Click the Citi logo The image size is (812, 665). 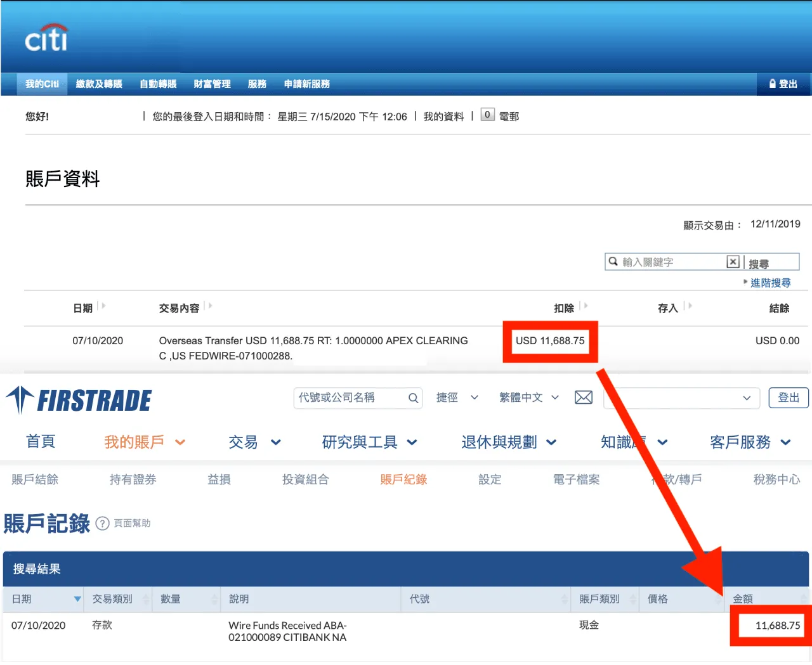46,38
